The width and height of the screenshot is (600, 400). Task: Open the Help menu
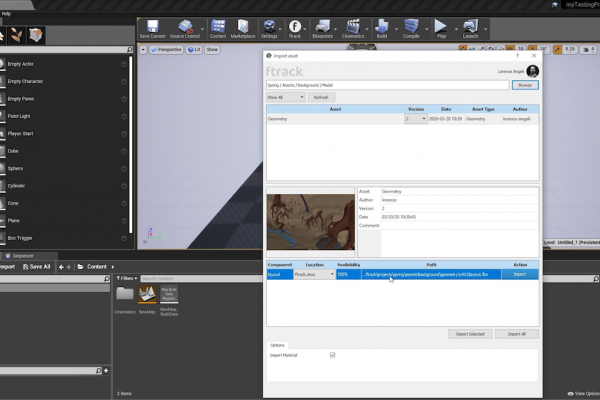coord(6,14)
